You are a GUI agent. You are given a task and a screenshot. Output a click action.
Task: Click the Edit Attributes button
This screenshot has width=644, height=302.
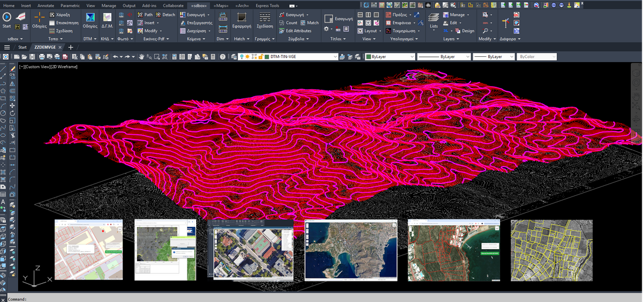[x=298, y=30]
